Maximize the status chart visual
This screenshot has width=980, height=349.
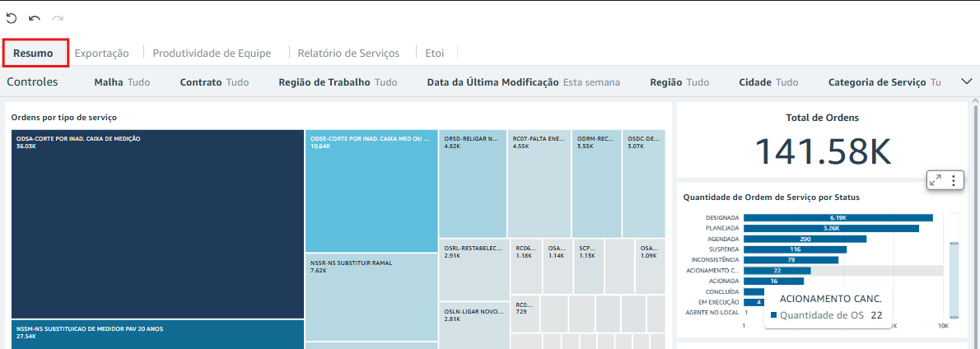[x=935, y=180]
